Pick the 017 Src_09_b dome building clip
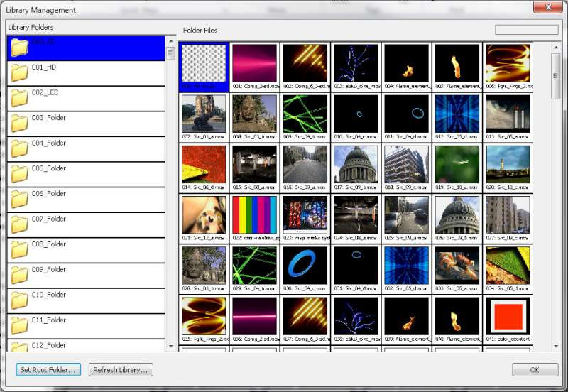Image resolution: width=568 pixels, height=392 pixels. [356, 164]
